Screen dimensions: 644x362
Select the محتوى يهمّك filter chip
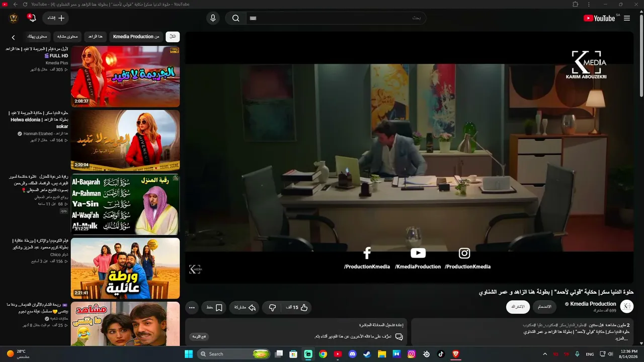point(37,37)
